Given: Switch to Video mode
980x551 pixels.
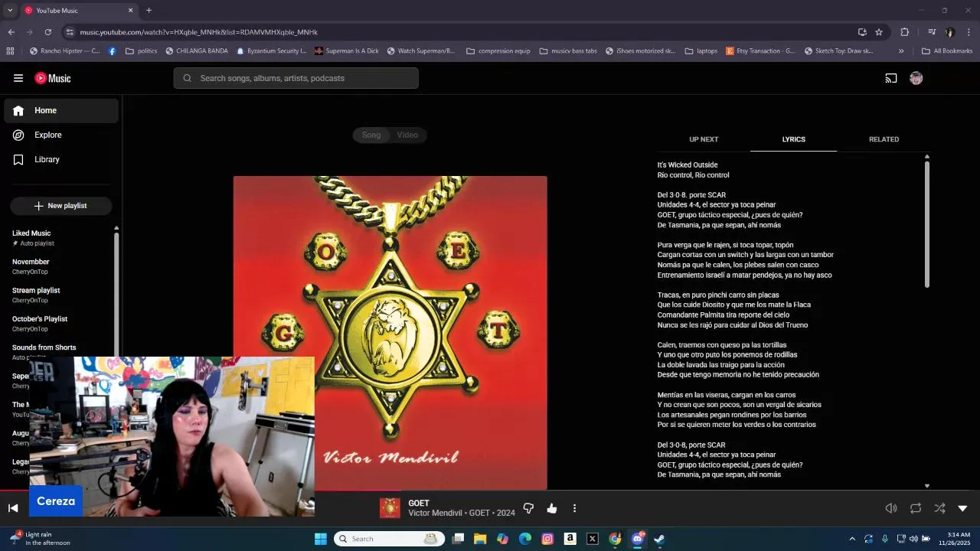Looking at the screenshot, I should [x=407, y=135].
